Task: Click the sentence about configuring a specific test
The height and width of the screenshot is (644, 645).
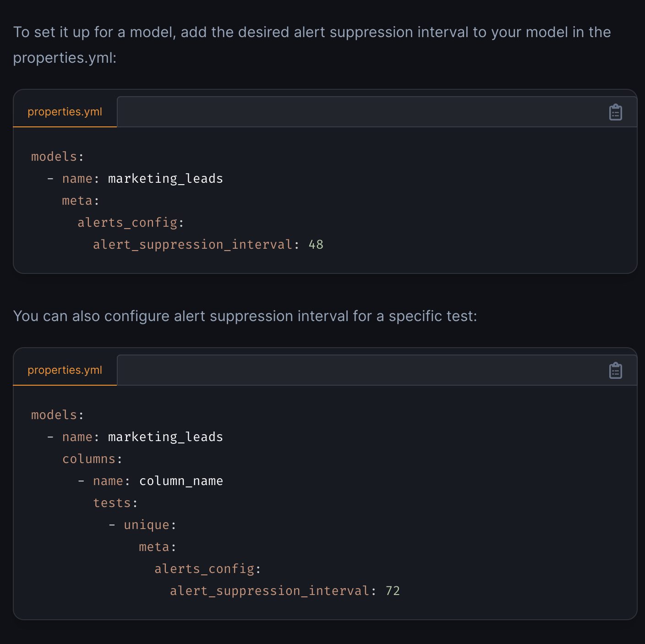Action: point(245,316)
